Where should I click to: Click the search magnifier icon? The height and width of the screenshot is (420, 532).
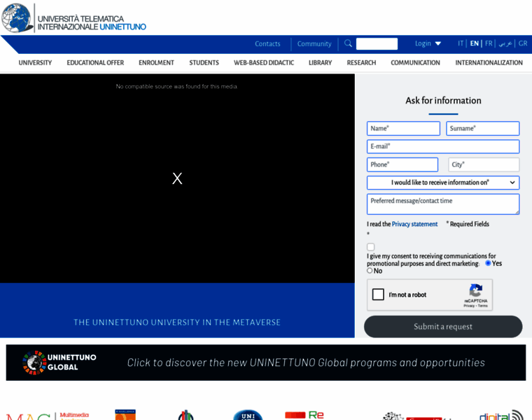348,43
